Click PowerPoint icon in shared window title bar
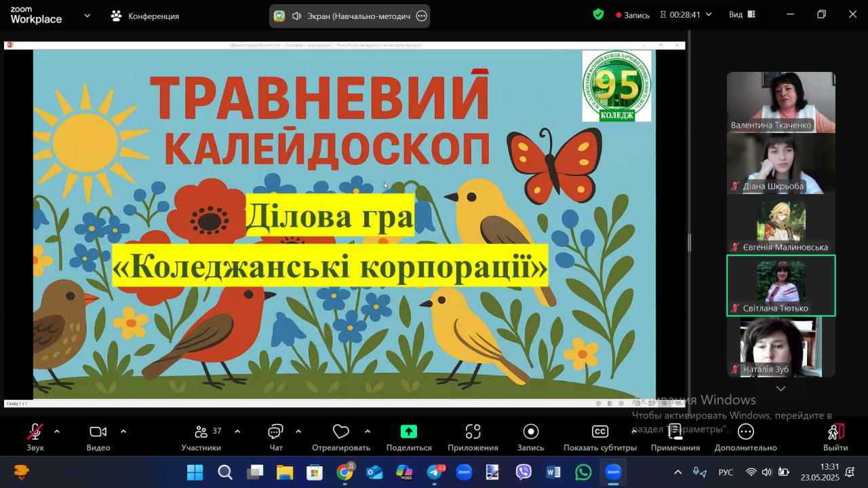This screenshot has height=488, width=868. (10, 45)
